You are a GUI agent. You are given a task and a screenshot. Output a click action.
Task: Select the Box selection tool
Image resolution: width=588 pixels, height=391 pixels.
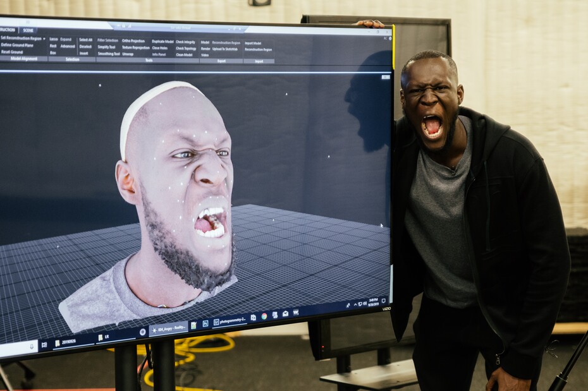pyautogui.click(x=53, y=53)
